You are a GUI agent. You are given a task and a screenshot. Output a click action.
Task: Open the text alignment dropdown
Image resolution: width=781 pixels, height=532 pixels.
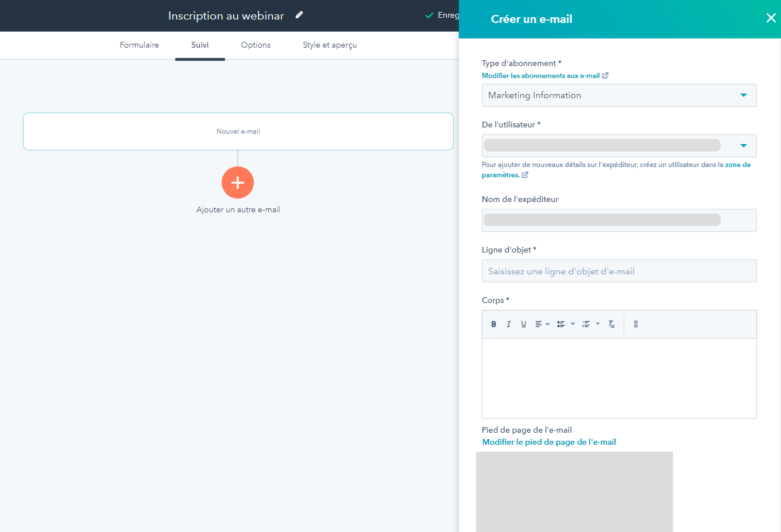pyautogui.click(x=542, y=324)
